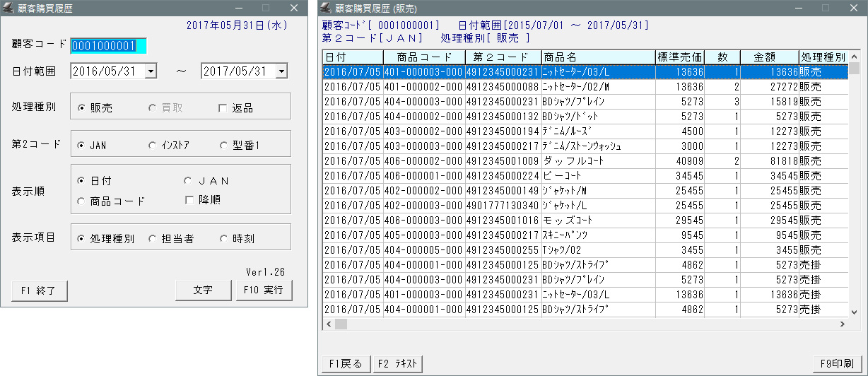Select the 販売 radio button

(82, 108)
